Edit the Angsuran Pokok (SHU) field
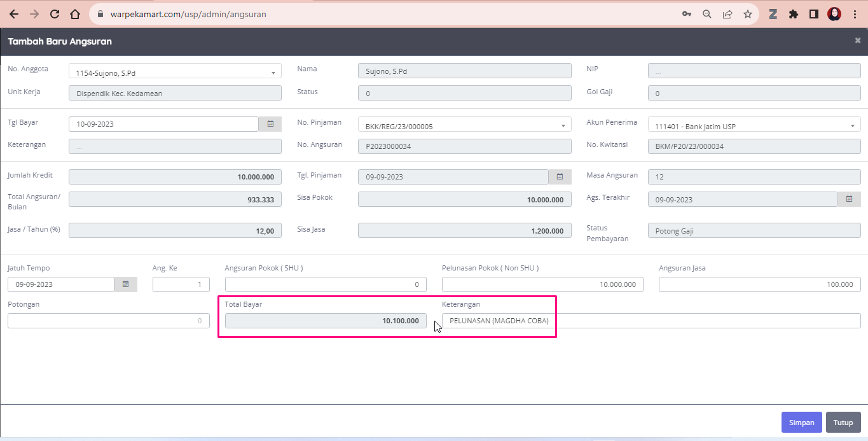This screenshot has width=868, height=441. (x=326, y=284)
